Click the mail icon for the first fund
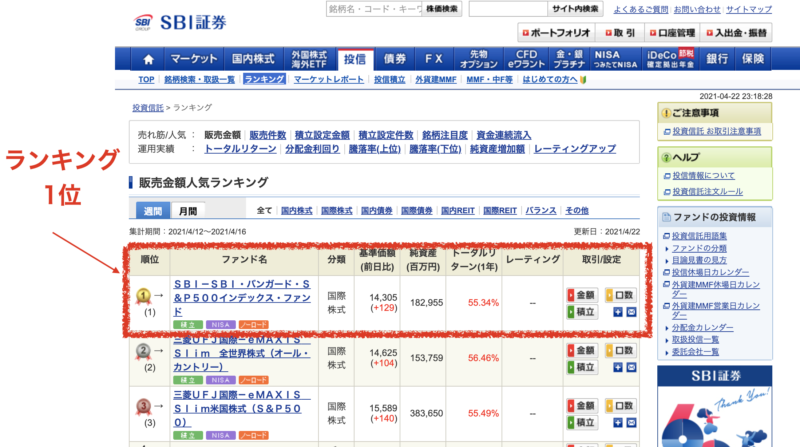The image size is (800, 447). click(630, 312)
